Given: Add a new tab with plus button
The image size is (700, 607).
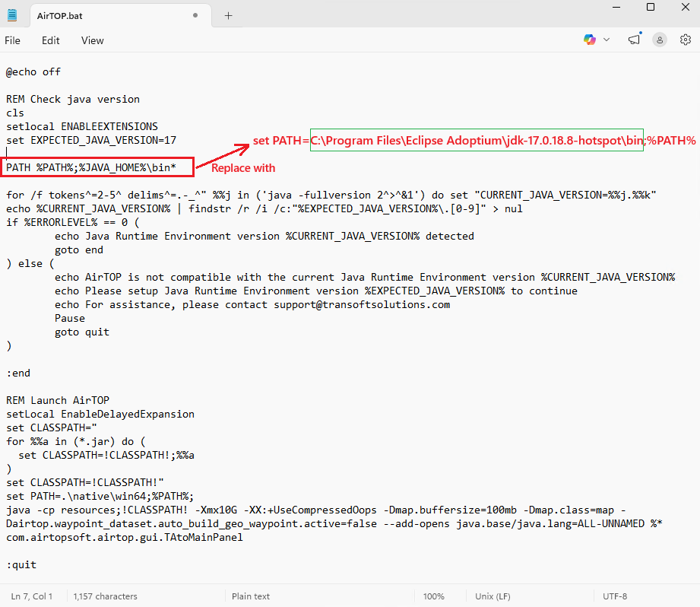Looking at the screenshot, I should tap(228, 15).
